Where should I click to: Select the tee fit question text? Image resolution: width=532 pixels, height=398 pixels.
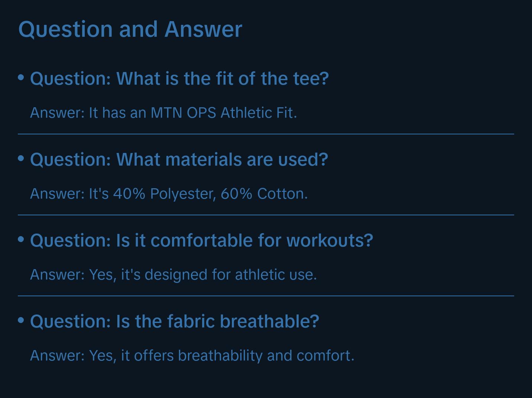pos(179,79)
